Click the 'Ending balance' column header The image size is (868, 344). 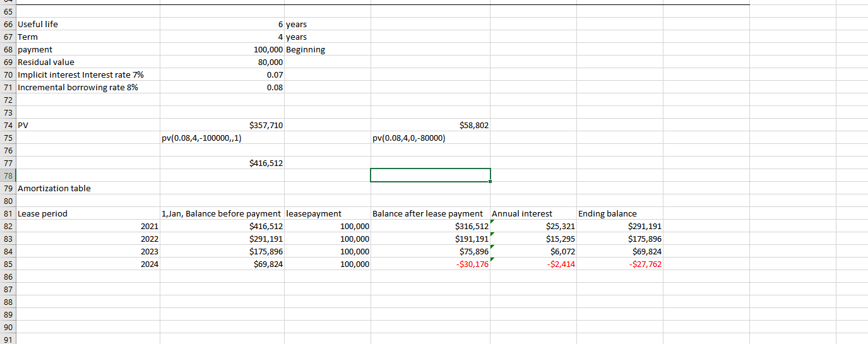pos(620,213)
